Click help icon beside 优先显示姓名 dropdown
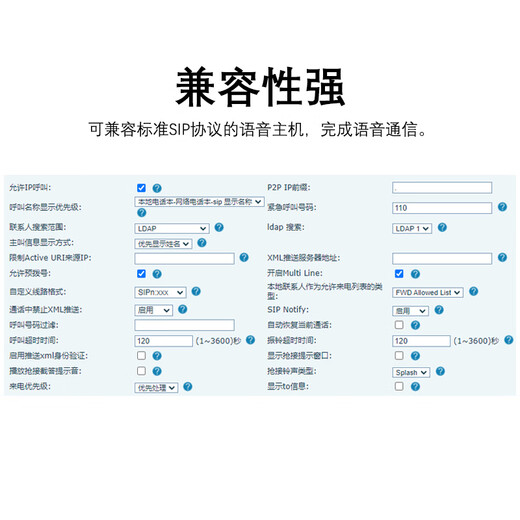 [202, 243]
